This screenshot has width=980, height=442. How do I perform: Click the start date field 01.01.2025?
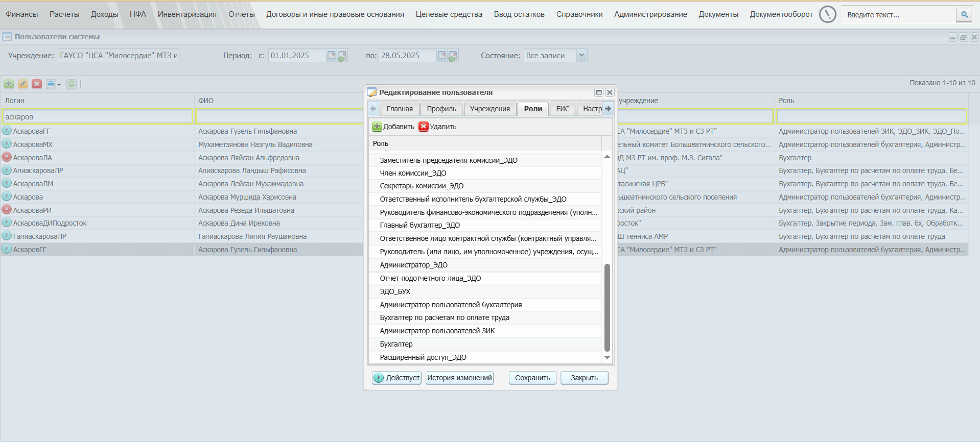(297, 56)
